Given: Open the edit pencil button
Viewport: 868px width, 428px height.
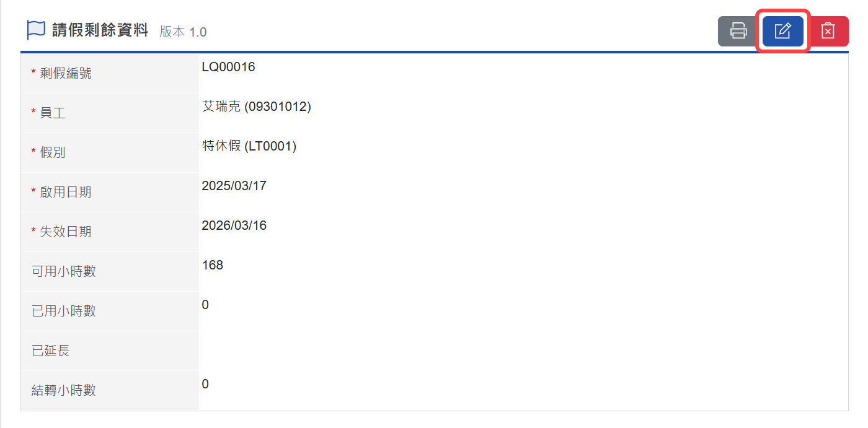Looking at the screenshot, I should point(783,31).
